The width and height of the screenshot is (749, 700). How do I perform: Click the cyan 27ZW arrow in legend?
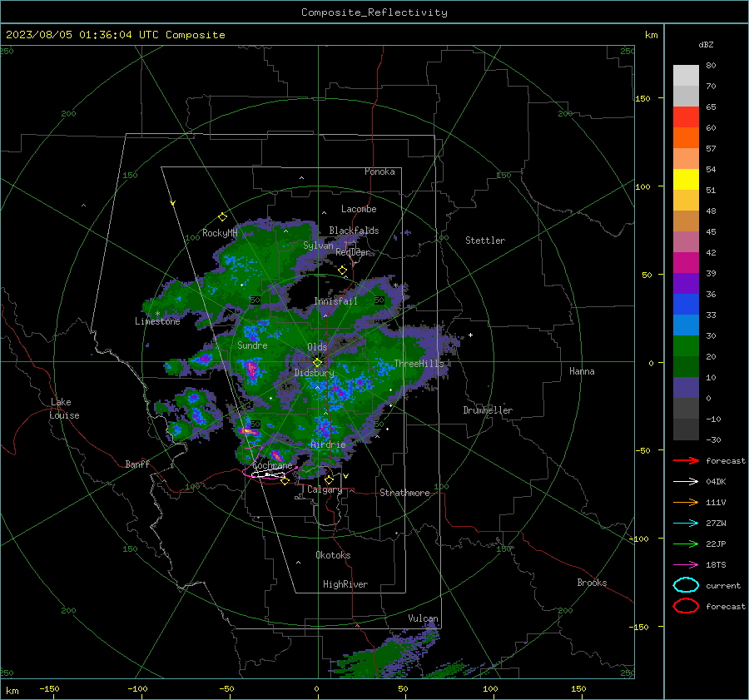(x=686, y=524)
